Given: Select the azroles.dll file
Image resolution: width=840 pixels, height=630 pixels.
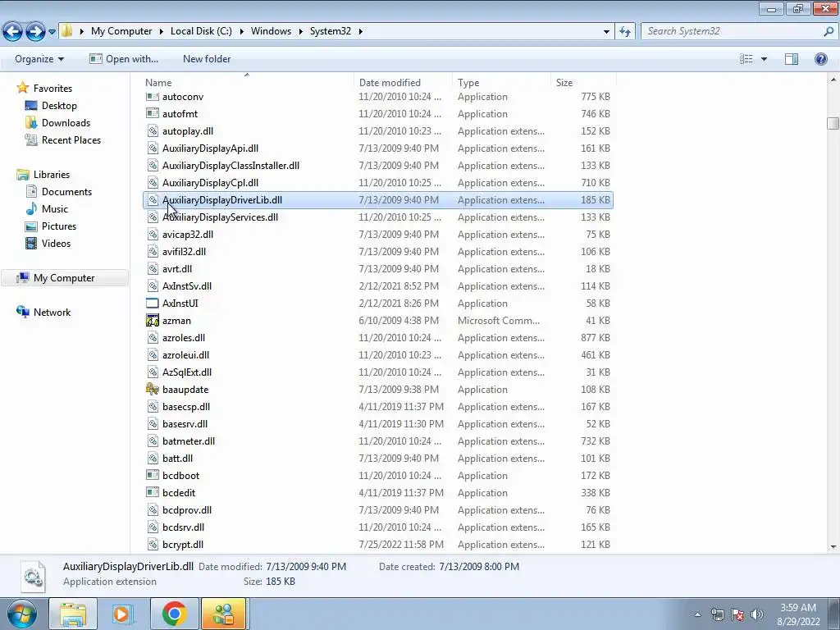Looking at the screenshot, I should coord(378,338).
